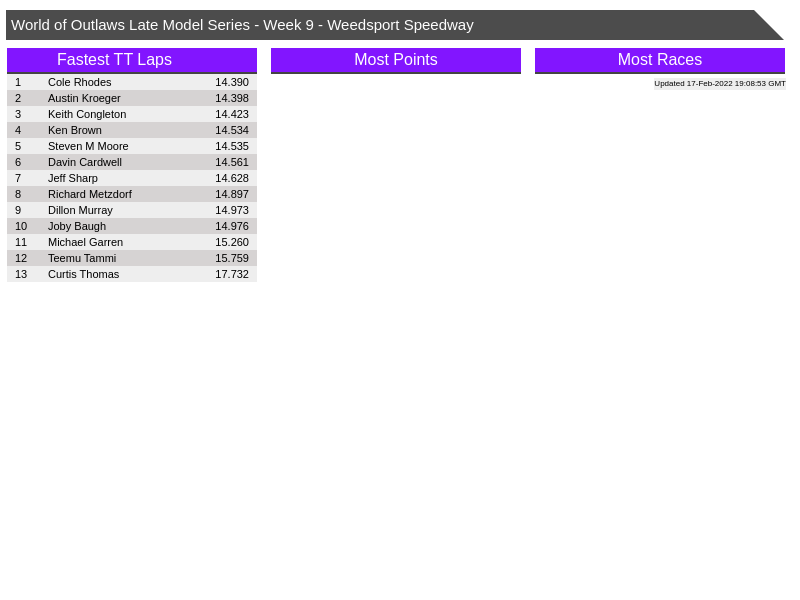This screenshot has height=600, width=800.
Task: Click the 14.390 fastest lap time
Action: (232, 82)
